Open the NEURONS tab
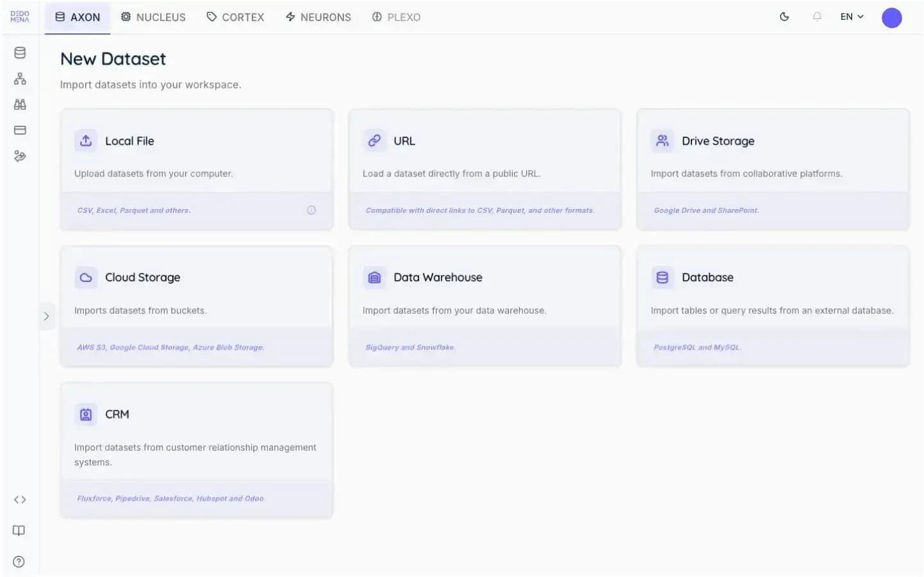Image resolution: width=924 pixels, height=577 pixels. pyautogui.click(x=318, y=17)
